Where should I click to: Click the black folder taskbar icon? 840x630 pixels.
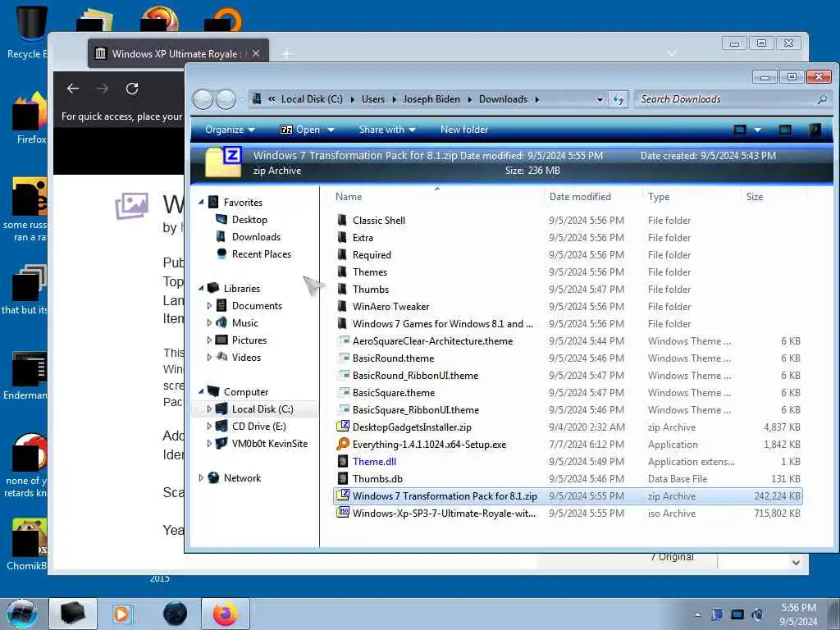pos(73,614)
